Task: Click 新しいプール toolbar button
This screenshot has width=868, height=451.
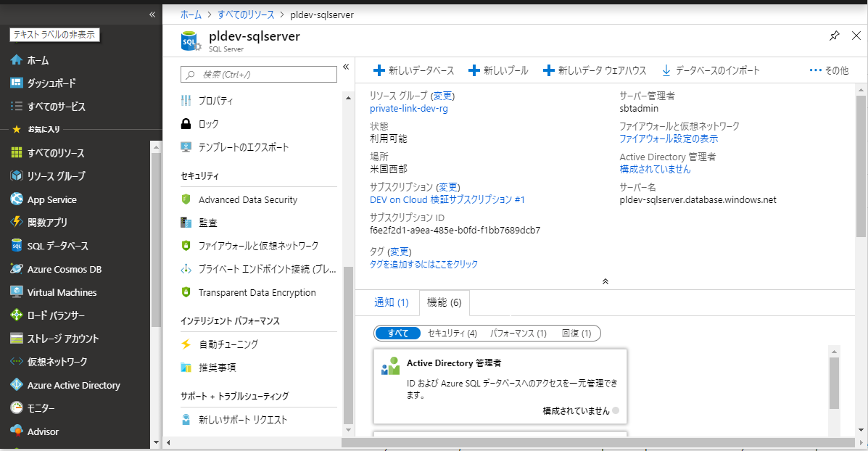Action: click(498, 70)
